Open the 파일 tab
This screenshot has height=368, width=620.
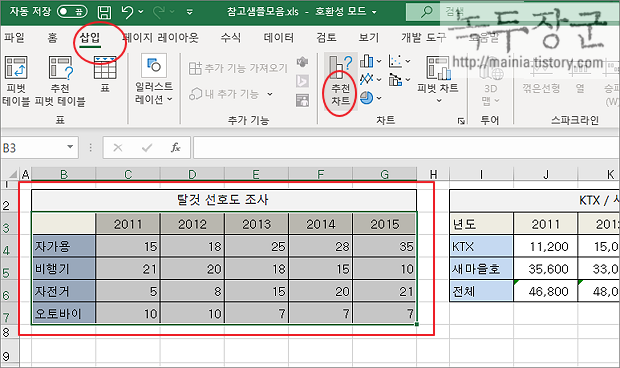tap(14, 38)
